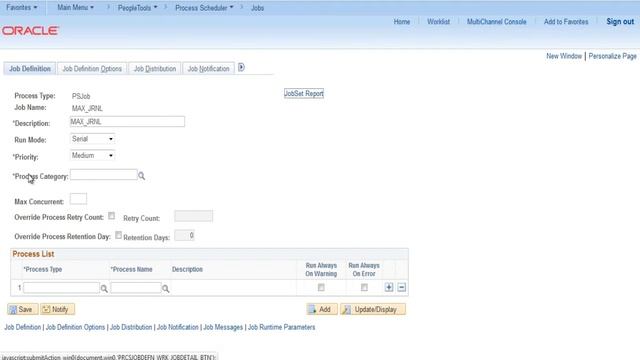Open Job Notification footer link
The image size is (640, 360).
(x=178, y=327)
